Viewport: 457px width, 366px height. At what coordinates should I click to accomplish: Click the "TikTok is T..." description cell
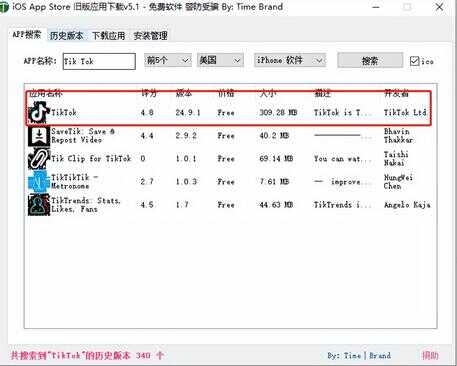click(x=343, y=113)
